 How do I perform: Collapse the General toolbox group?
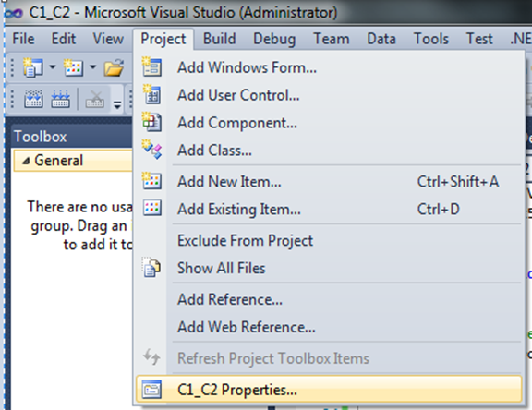tap(26, 161)
